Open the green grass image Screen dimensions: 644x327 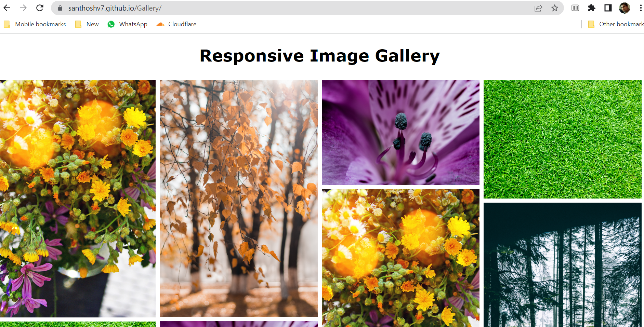point(562,139)
